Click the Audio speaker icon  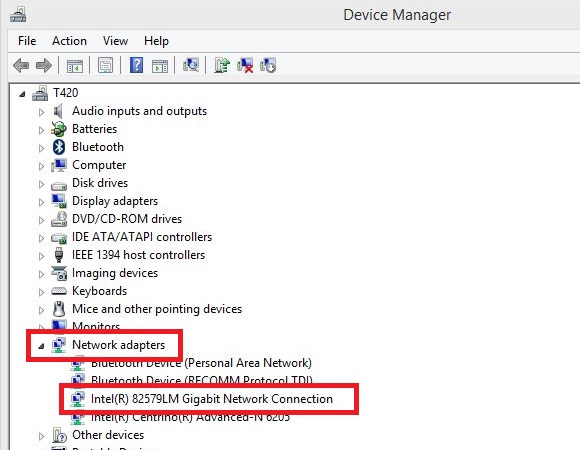(58, 111)
